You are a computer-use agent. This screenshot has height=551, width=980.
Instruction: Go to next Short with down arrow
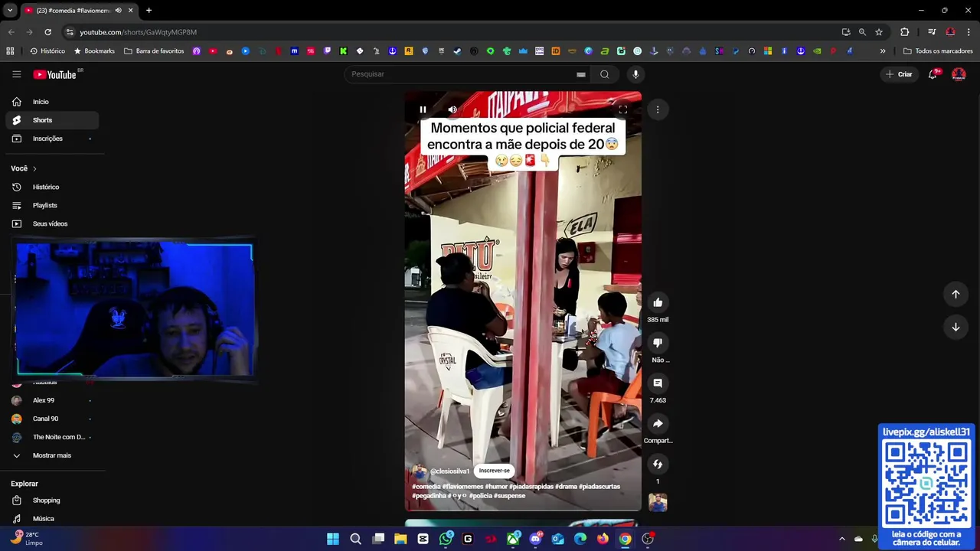[955, 327]
